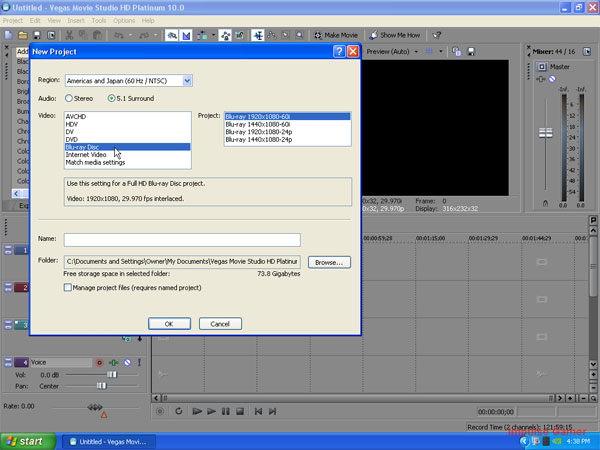Click the Play transport button
Image resolution: width=600 pixels, height=450 pixels.
click(211, 411)
